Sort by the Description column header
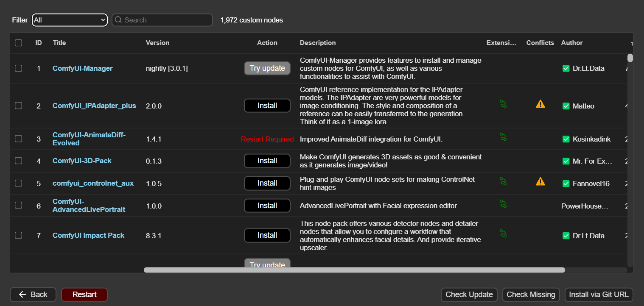Image resolution: width=644 pixels, height=306 pixels. click(318, 43)
